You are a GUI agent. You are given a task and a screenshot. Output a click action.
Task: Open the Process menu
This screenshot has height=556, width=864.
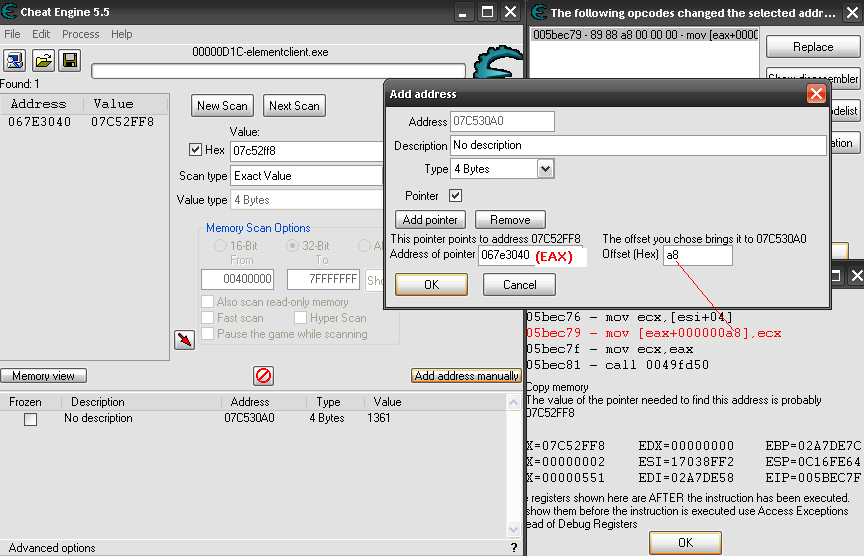click(80, 34)
